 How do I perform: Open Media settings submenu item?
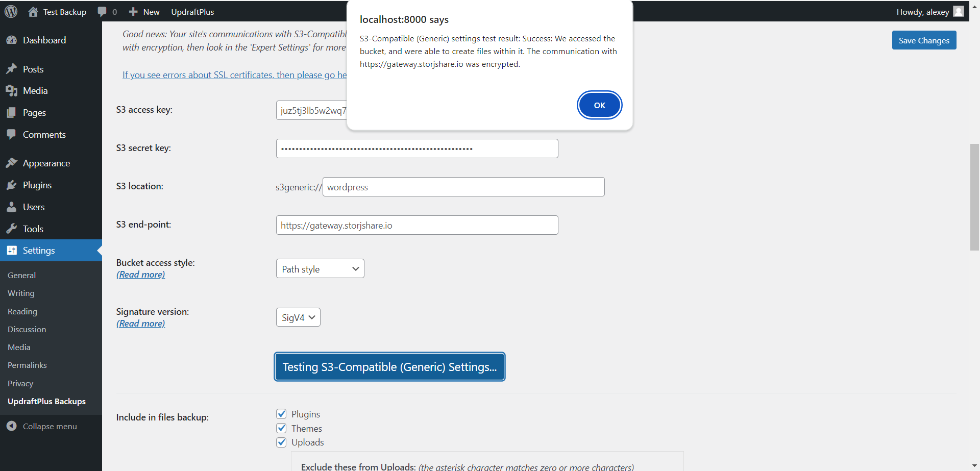click(19, 348)
